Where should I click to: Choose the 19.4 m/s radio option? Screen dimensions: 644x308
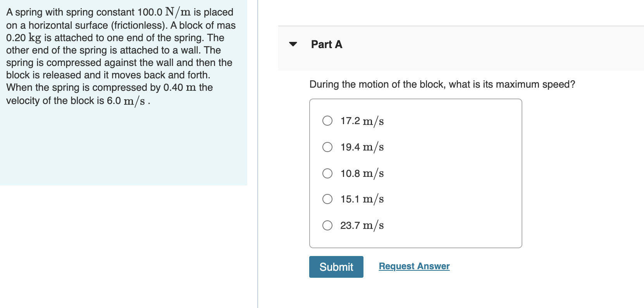327,147
